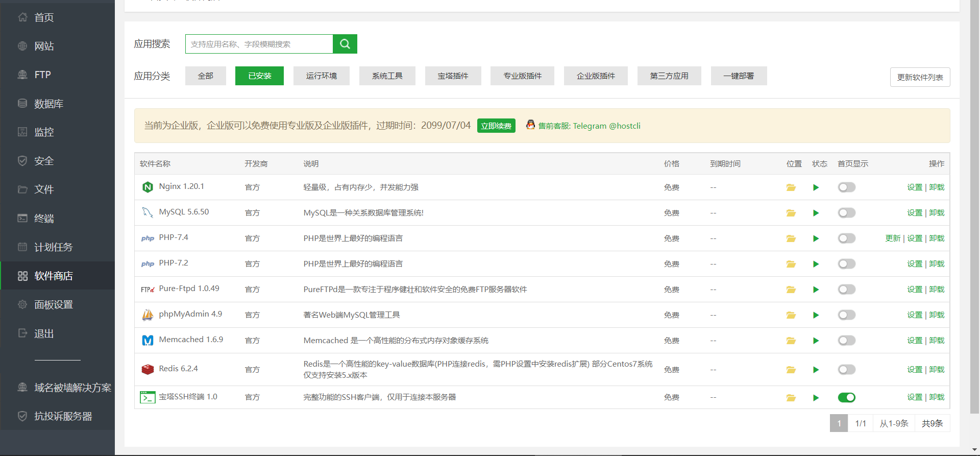Open 域名被墙解决方案 sidebar link

[57, 388]
